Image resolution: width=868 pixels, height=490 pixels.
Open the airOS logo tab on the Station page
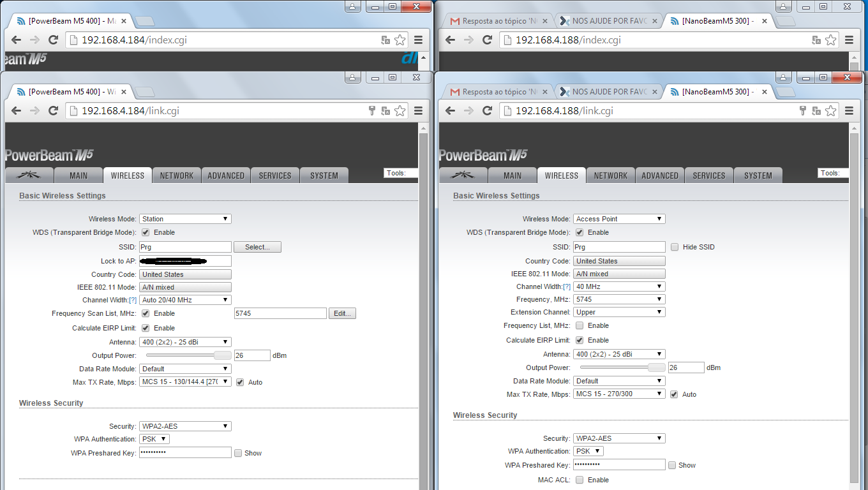point(28,175)
